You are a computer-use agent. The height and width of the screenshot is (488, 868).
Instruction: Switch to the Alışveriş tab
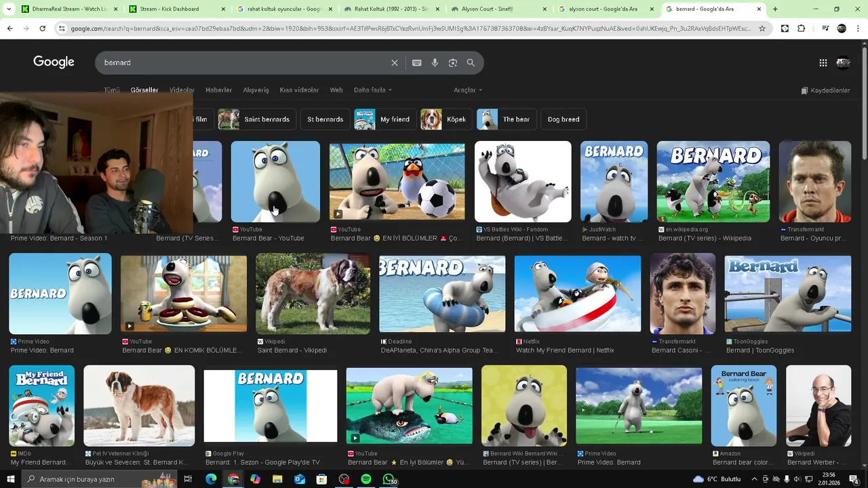click(x=256, y=90)
